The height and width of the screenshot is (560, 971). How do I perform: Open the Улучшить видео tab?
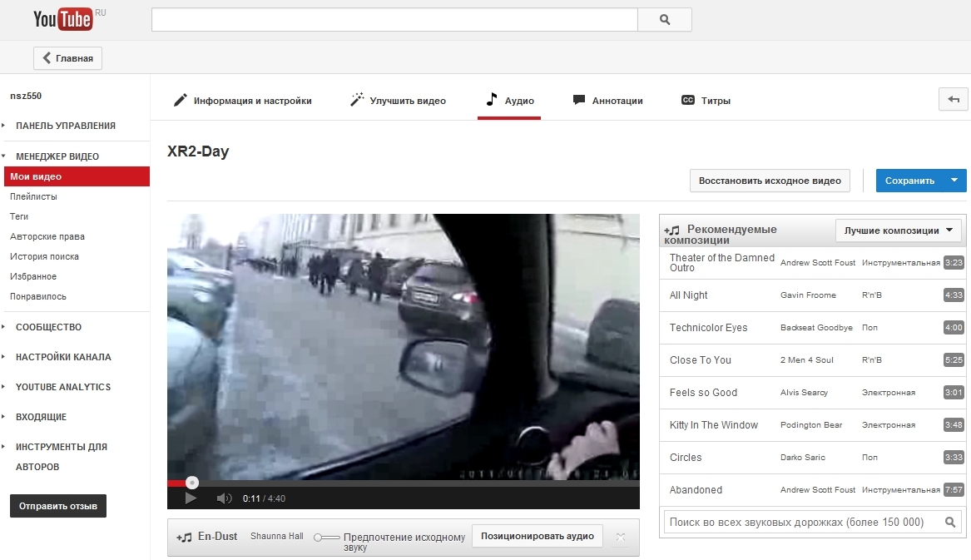click(398, 101)
